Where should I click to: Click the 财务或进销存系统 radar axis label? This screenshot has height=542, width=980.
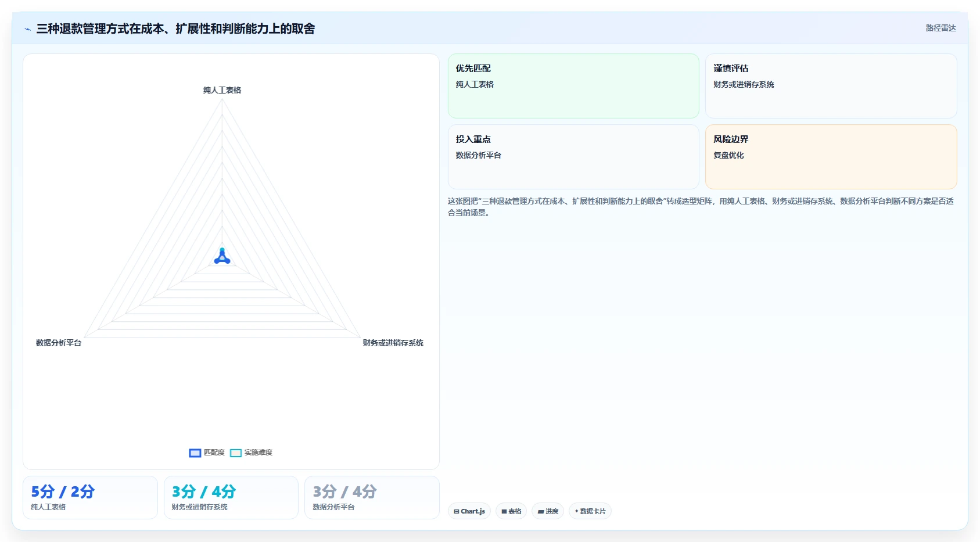click(393, 343)
